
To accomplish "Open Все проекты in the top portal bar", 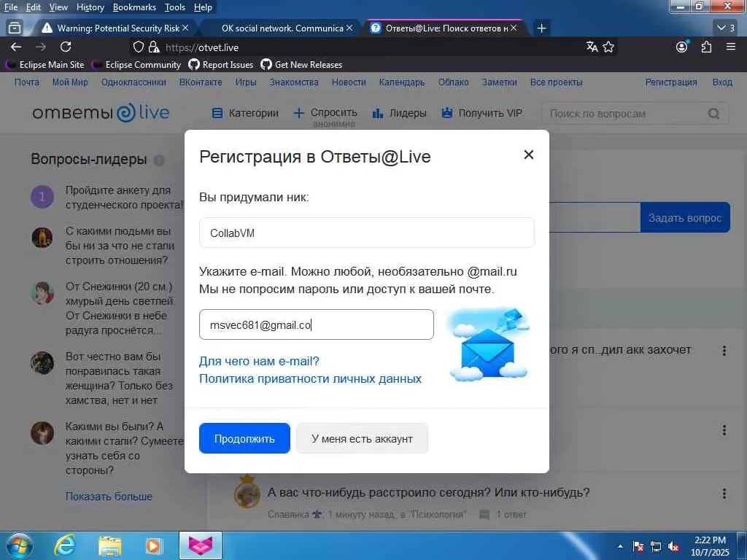I will [557, 82].
